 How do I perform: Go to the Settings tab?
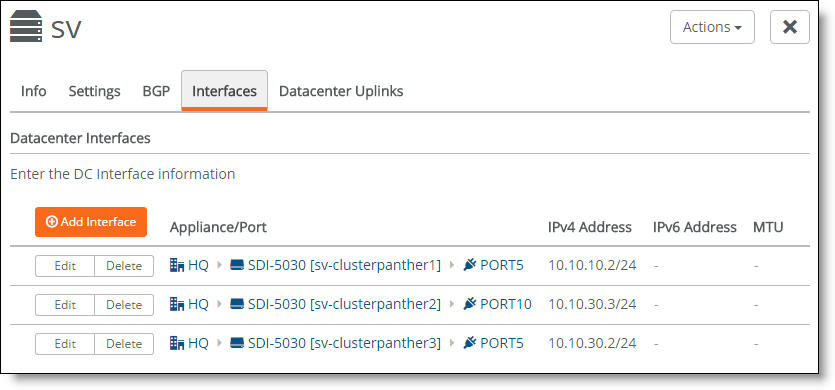[94, 91]
